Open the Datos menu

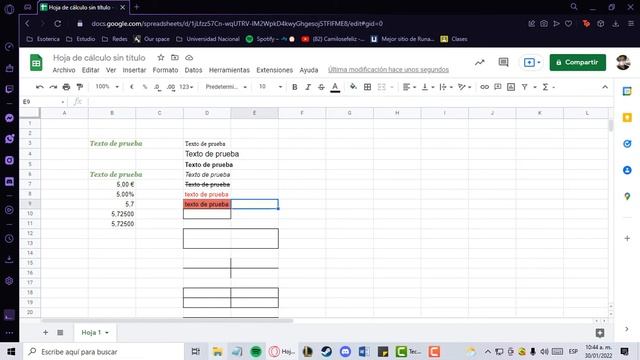coord(193,70)
